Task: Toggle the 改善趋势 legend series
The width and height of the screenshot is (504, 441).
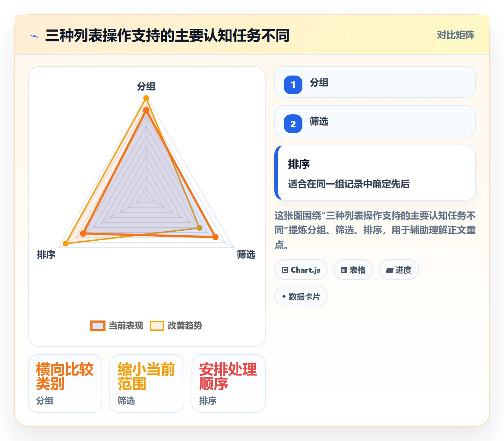Action: click(x=176, y=326)
